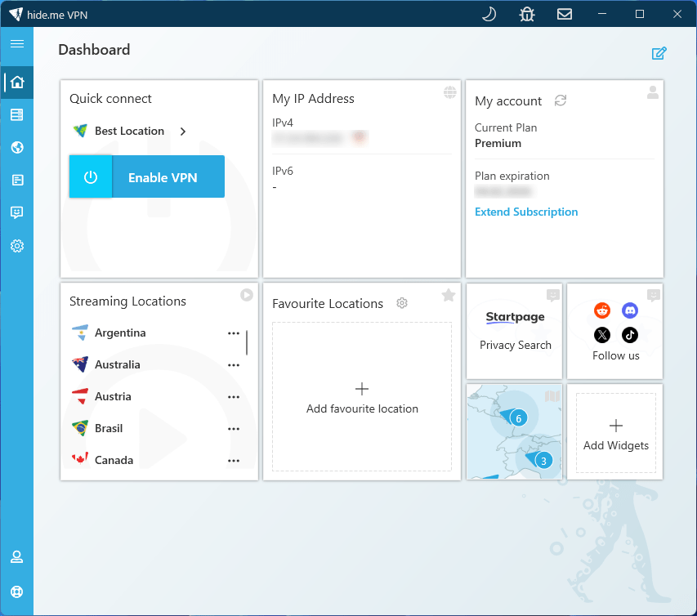697x616 pixels.
Task: Open the hamburger menu in sidebar
Action: coord(17,43)
